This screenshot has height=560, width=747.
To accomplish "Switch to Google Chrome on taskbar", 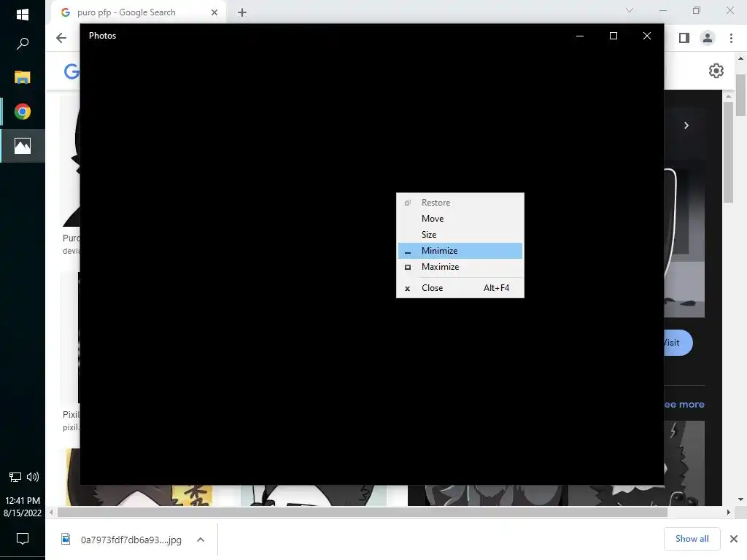I will [x=23, y=112].
